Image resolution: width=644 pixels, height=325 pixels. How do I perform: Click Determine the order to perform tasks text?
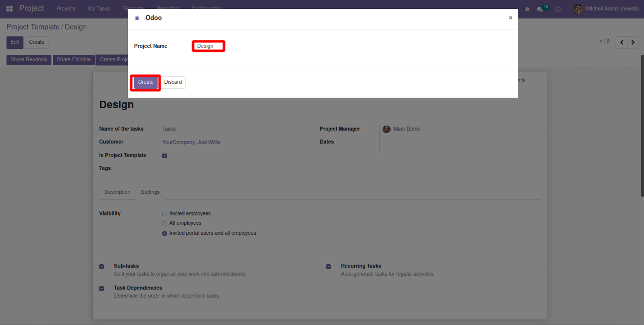166,296
